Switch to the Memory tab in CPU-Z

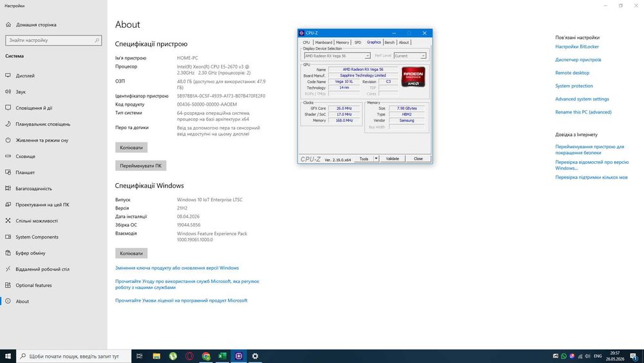pos(342,43)
